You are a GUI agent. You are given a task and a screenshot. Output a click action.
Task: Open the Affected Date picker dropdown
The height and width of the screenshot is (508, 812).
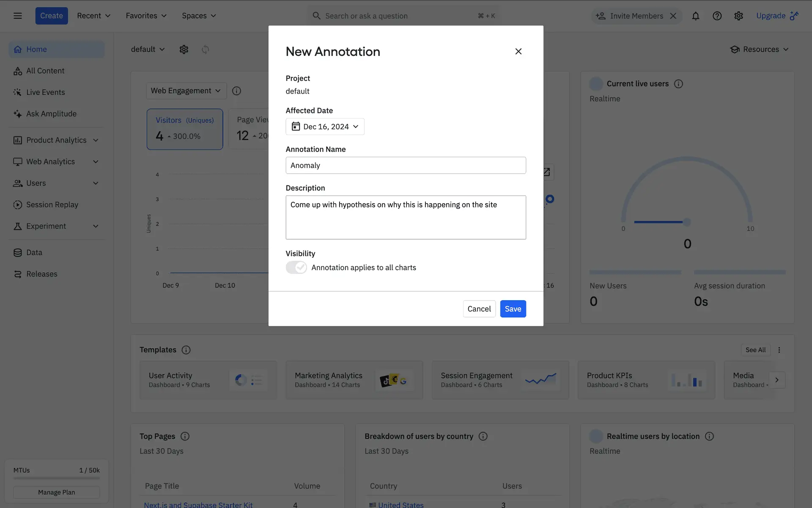325,127
